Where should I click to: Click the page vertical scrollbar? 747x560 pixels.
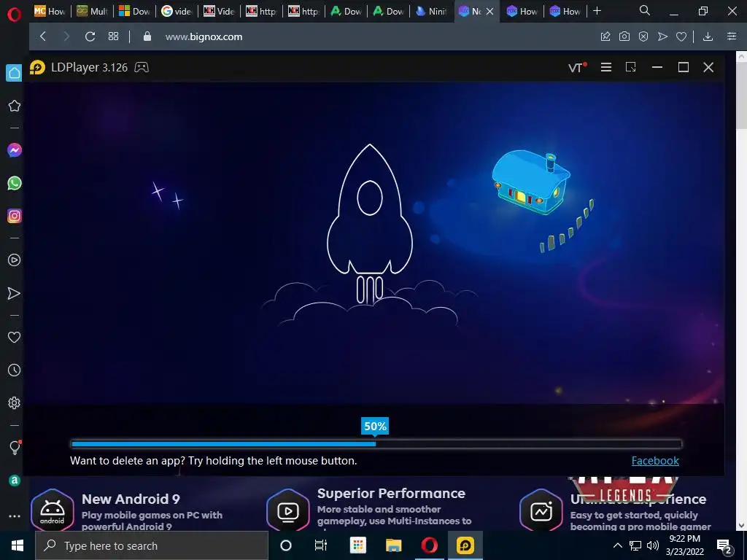point(741,96)
